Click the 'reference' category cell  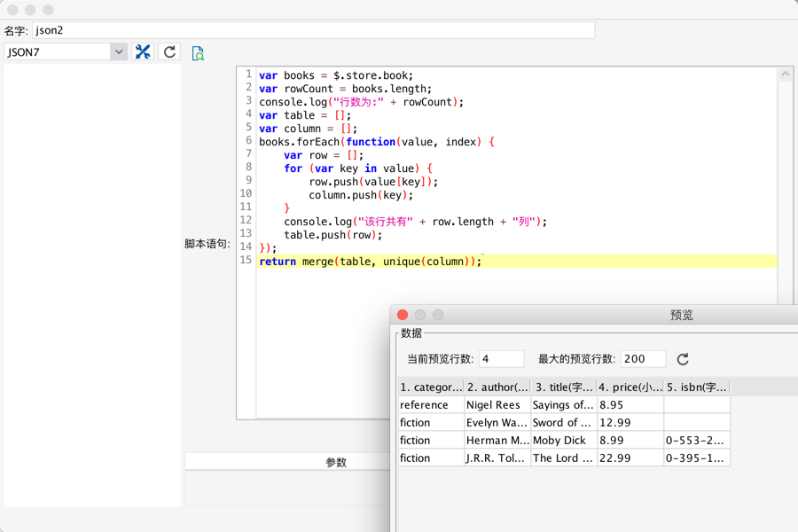pyautogui.click(x=431, y=404)
